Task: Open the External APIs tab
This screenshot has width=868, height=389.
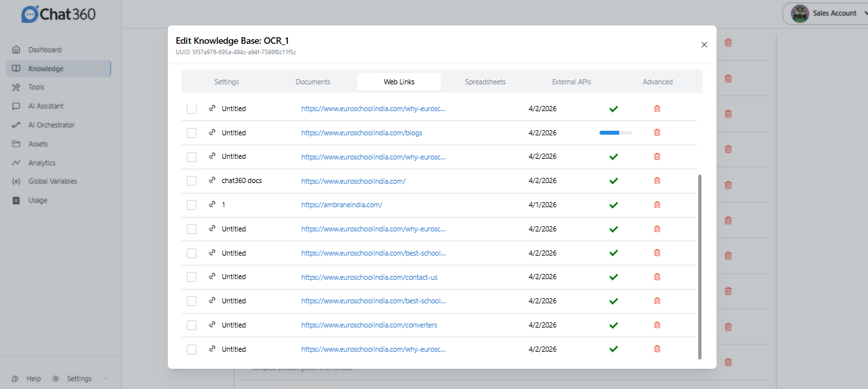Action: [571, 82]
